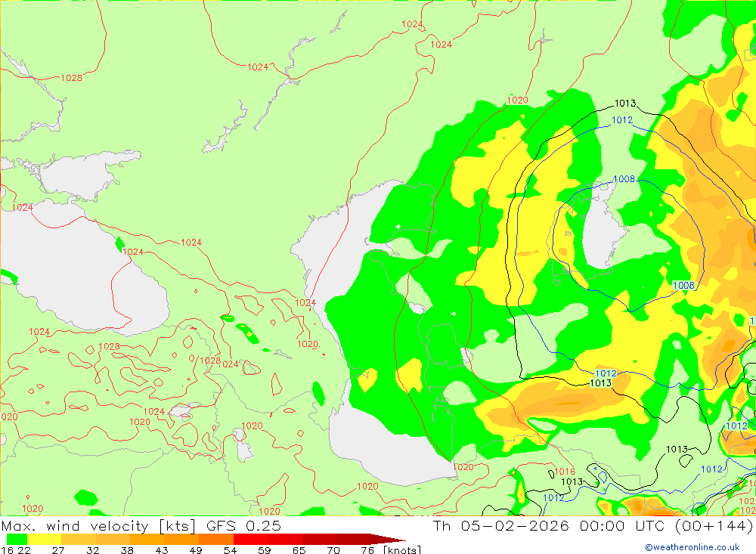Click the 1028 isobar label near top-left
Image resolution: width=756 pixels, height=554 pixels.
[71, 78]
